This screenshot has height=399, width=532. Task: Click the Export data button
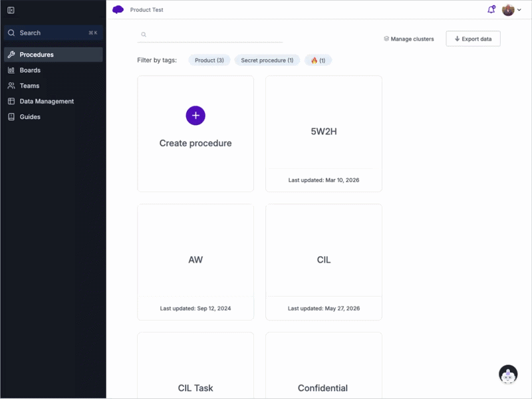click(473, 39)
